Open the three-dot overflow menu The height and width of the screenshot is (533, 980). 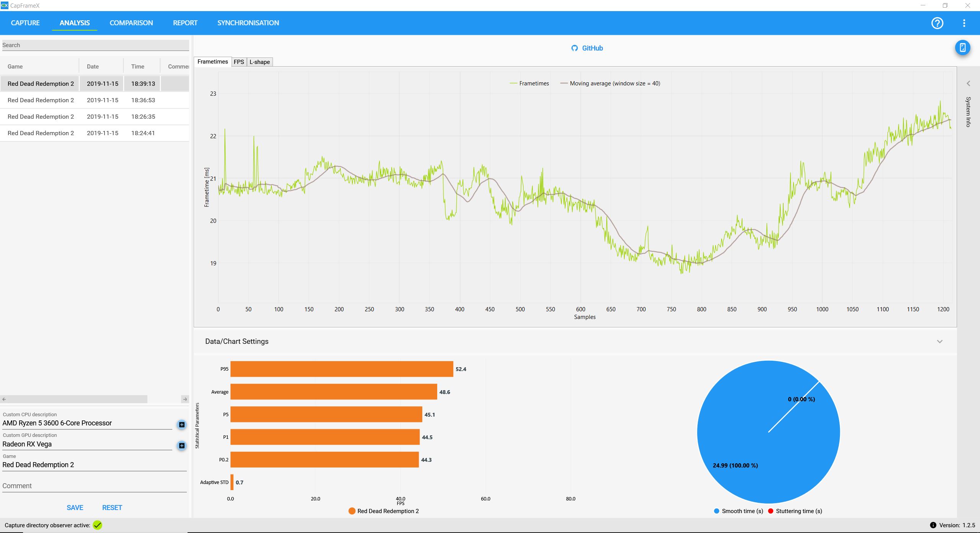(964, 23)
